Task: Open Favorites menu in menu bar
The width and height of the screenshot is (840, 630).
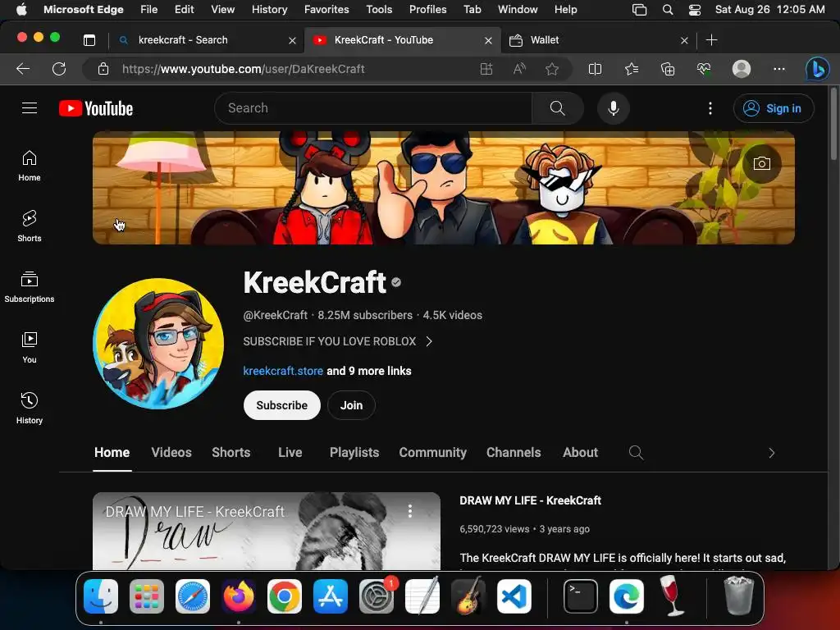Action: (326, 10)
